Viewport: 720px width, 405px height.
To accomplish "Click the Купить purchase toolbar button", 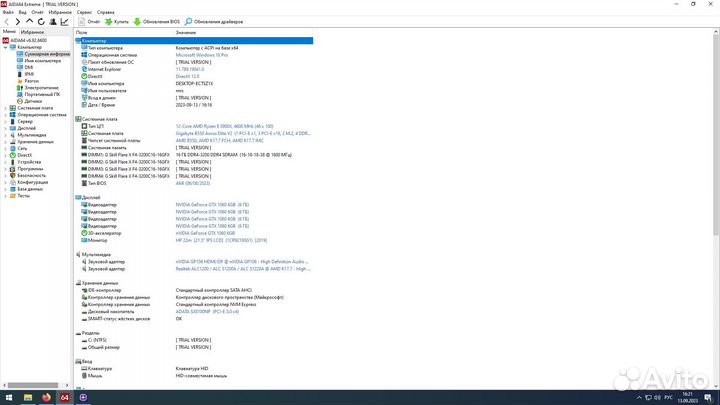I will tap(117, 22).
